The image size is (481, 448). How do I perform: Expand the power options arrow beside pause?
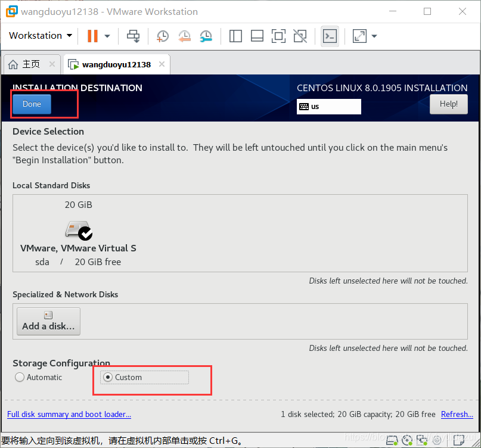pyautogui.click(x=107, y=36)
